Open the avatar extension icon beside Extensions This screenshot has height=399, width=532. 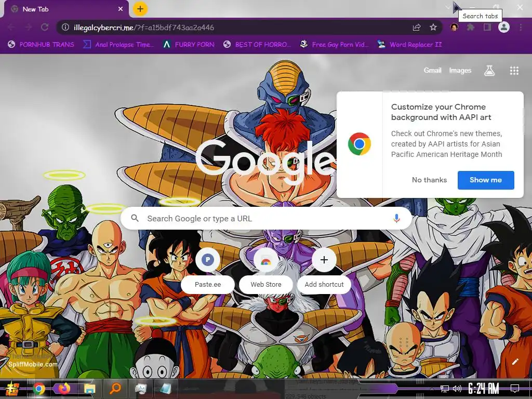454,27
